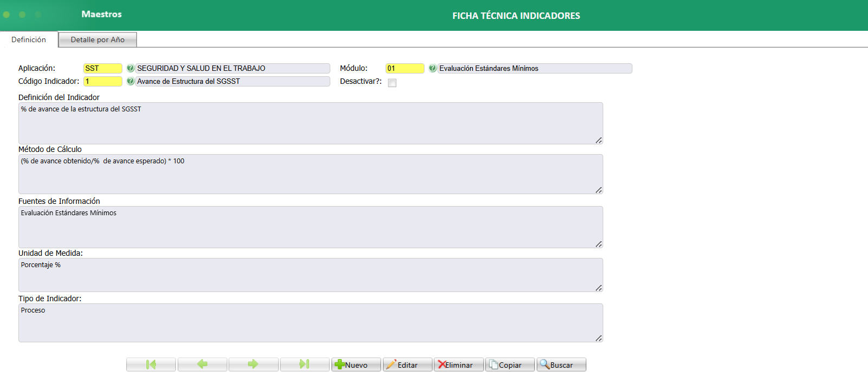Viewport: 868px width, 378px height.
Task: Click the Módulo: label
Action: [x=354, y=68]
